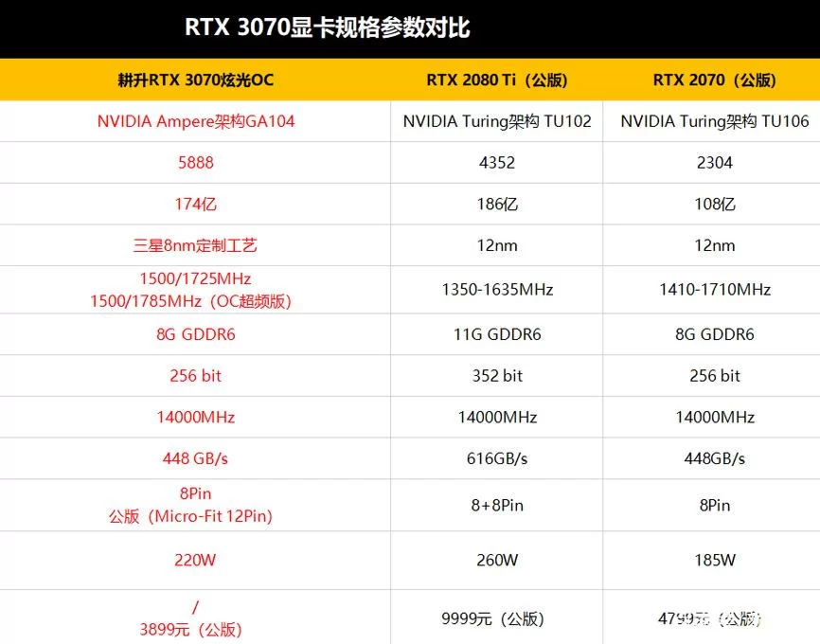Screen dimensions: 820x644
Task: Click the transistor count "108亿"
Action: coord(714,204)
